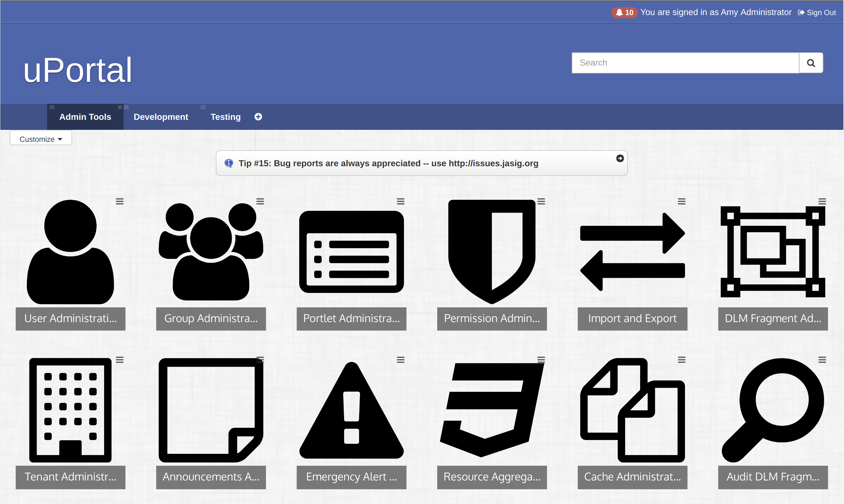The width and height of the screenshot is (844, 504).
Task: Click the uPortal logo title
Action: pyautogui.click(x=77, y=70)
